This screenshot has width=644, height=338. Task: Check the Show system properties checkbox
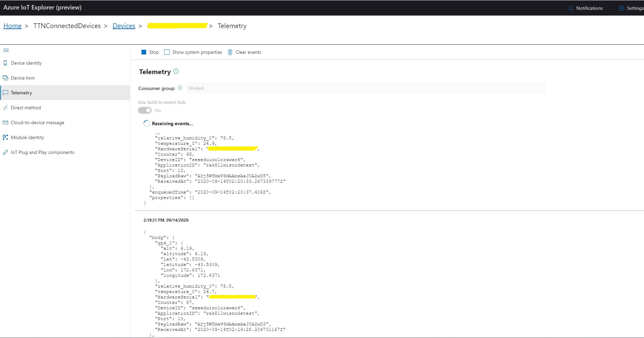pyautogui.click(x=167, y=52)
